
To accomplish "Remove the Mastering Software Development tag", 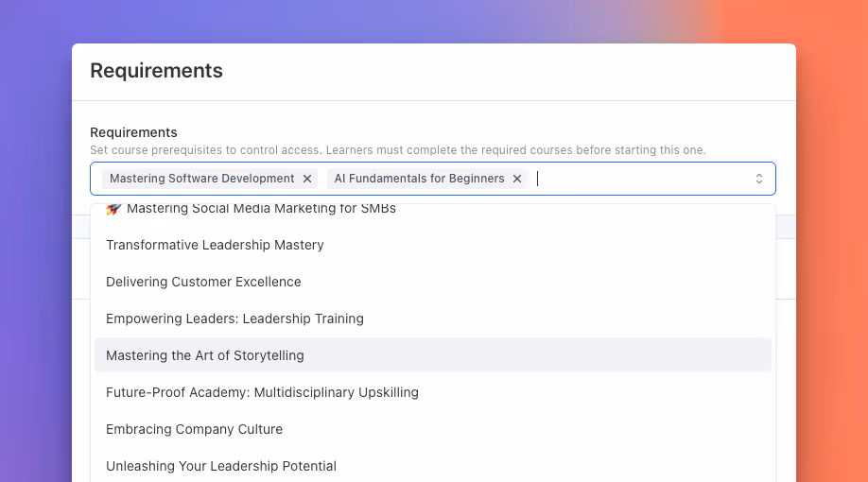I will 307,179.
